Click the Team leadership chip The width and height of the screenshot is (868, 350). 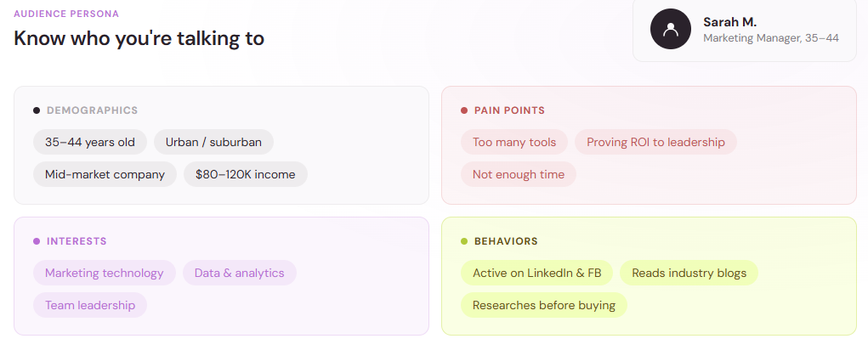pos(89,305)
